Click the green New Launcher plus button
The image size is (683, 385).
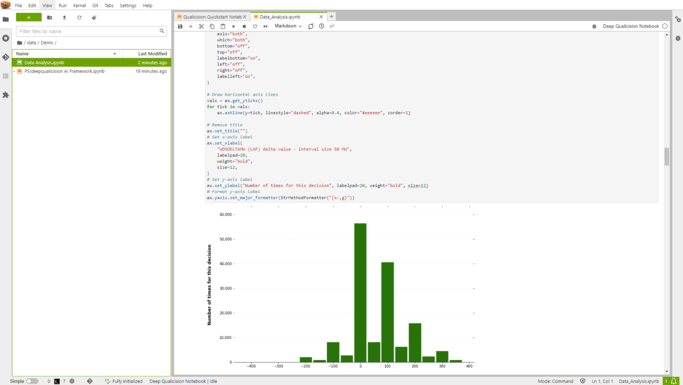click(29, 17)
